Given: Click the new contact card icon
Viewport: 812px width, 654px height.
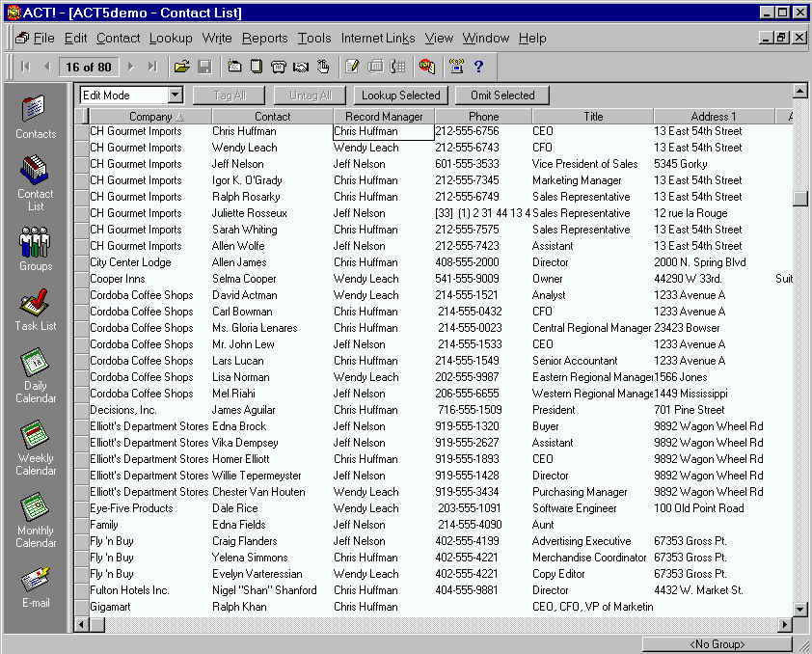Looking at the screenshot, I should click(234, 67).
